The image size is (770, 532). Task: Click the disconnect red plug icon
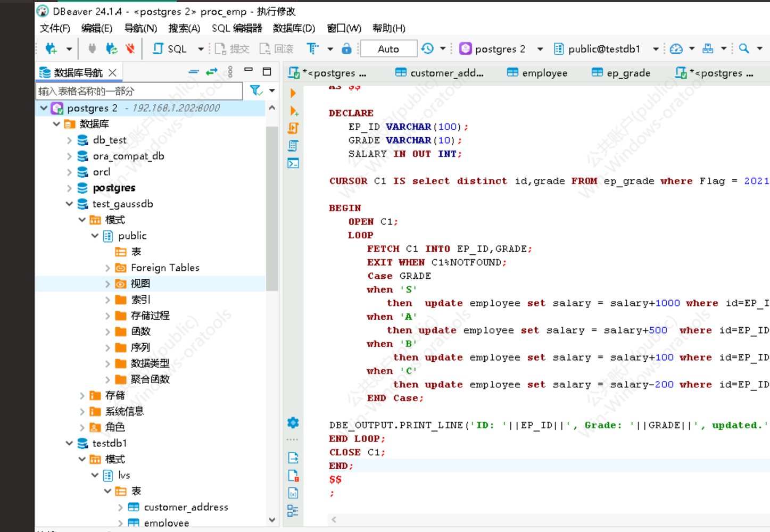click(130, 49)
